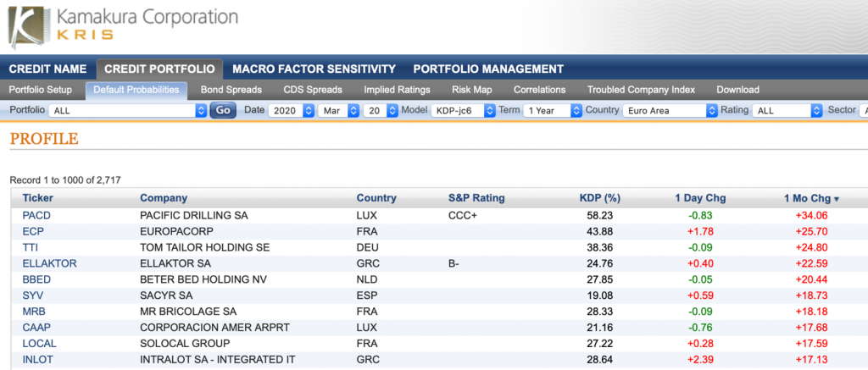
Task: Select MR BRICOLAGE SA company cell
Action: coord(188,312)
